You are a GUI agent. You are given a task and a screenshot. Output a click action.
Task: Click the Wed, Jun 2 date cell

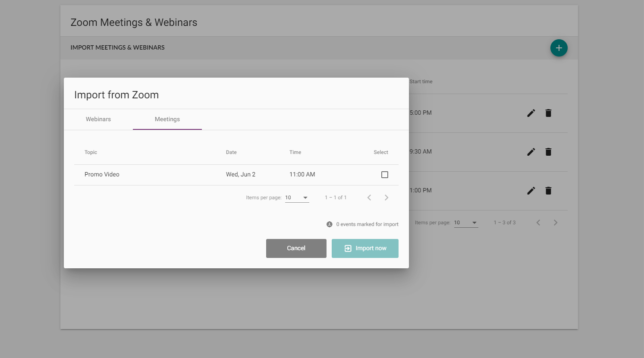click(241, 174)
